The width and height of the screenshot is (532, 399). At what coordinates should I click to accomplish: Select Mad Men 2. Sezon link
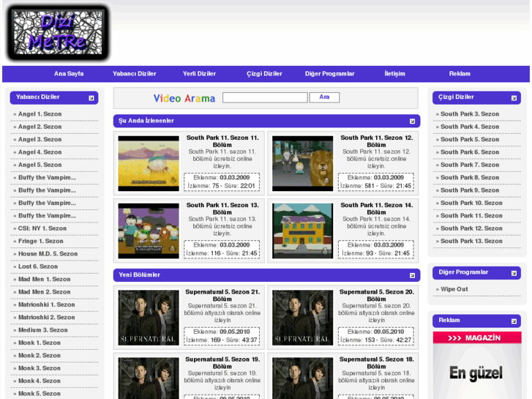click(44, 292)
